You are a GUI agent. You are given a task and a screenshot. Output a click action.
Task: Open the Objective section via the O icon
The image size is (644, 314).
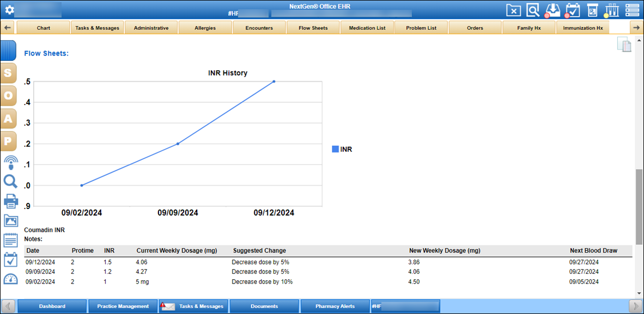9,96
